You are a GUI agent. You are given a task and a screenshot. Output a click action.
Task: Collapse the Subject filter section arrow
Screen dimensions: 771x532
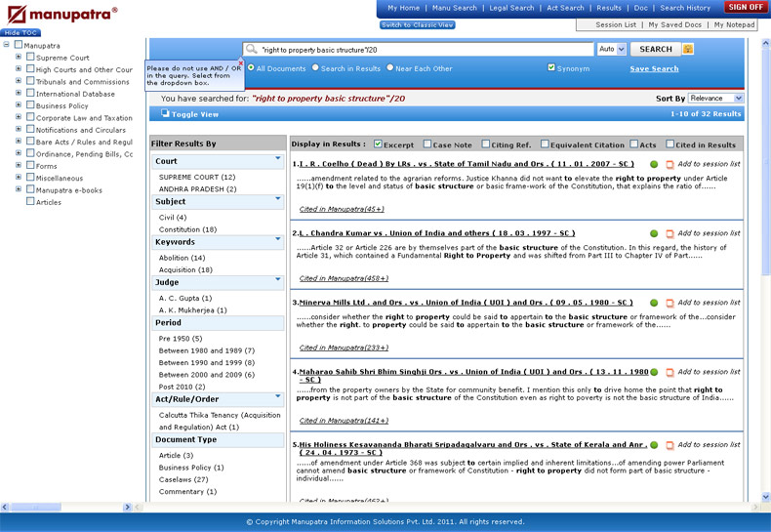click(278, 198)
